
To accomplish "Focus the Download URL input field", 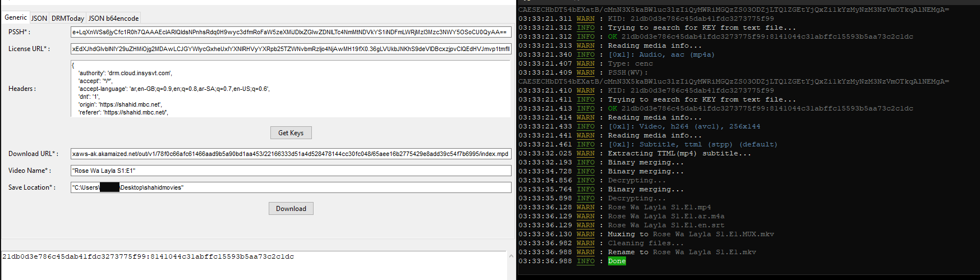I will click(x=291, y=154).
